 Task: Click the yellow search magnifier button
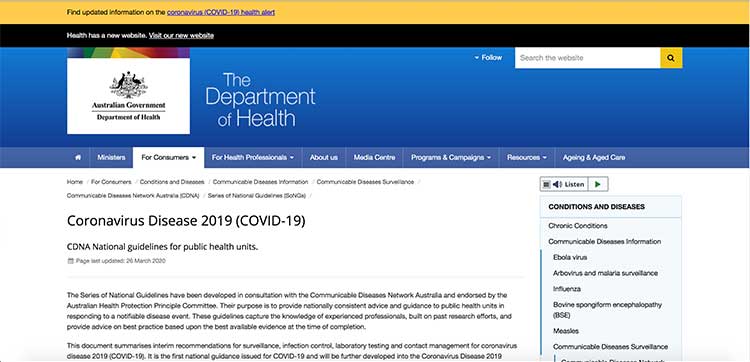coord(671,58)
